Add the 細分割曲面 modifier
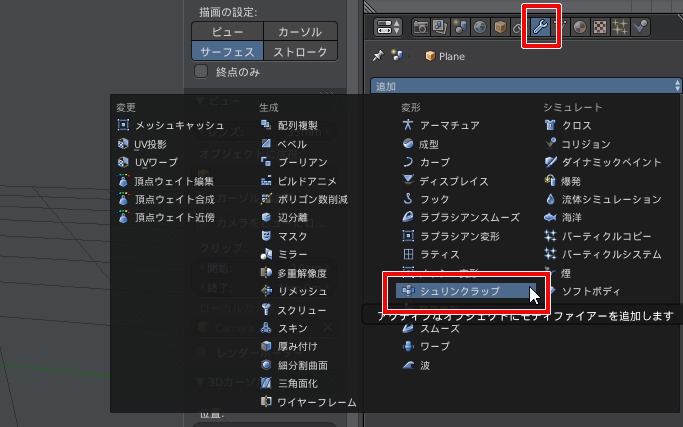 pyautogui.click(x=294, y=365)
